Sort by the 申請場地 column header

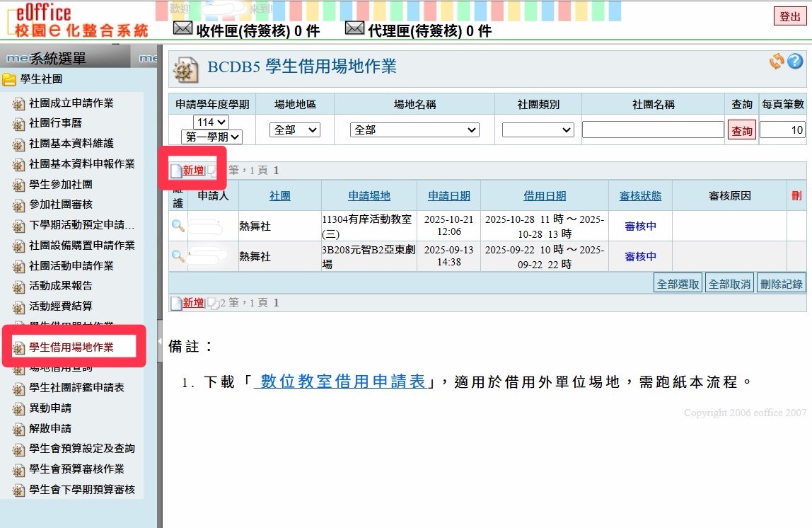point(369,196)
